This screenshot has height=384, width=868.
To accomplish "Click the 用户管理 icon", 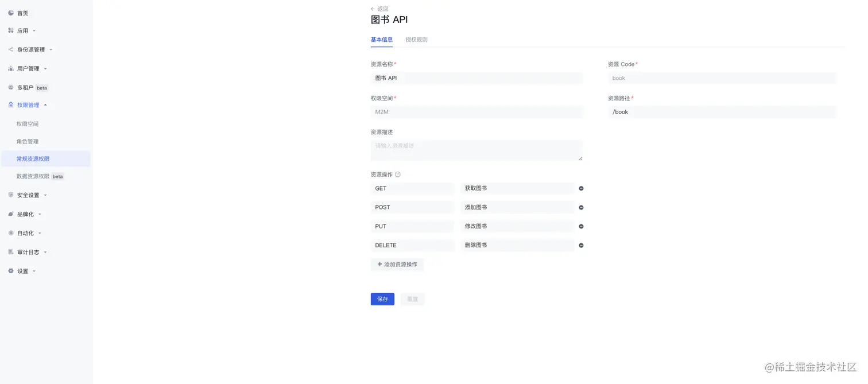I will click(x=11, y=68).
